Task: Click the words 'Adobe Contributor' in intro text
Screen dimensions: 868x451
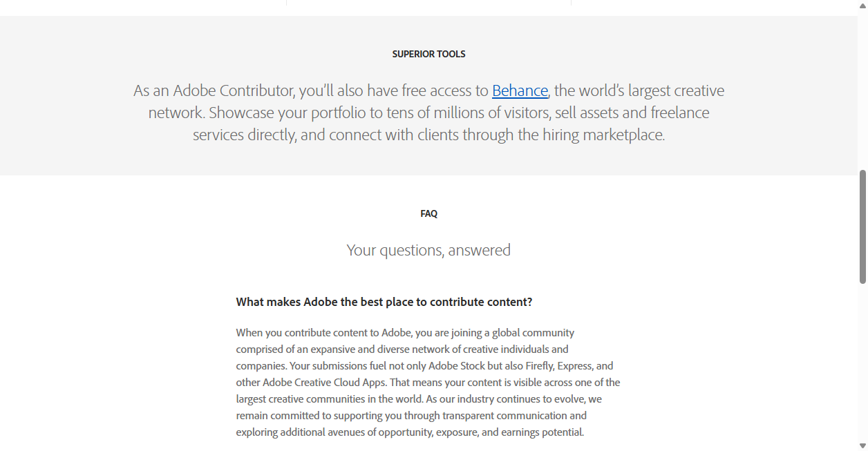Action: coord(234,90)
